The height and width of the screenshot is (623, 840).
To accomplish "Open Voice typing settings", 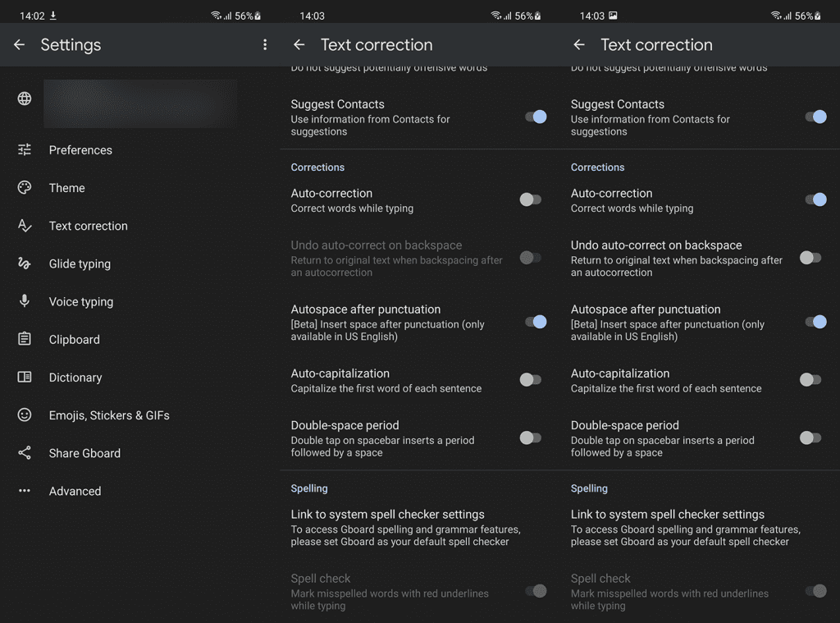I will (x=82, y=301).
